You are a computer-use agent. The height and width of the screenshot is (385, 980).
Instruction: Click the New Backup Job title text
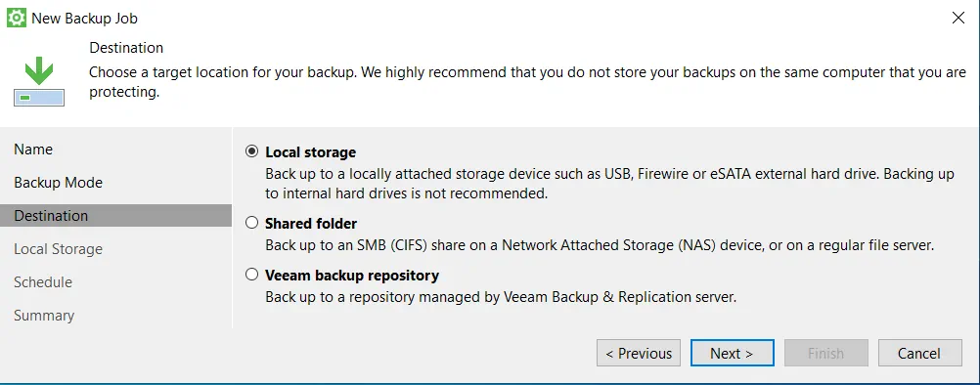point(84,19)
